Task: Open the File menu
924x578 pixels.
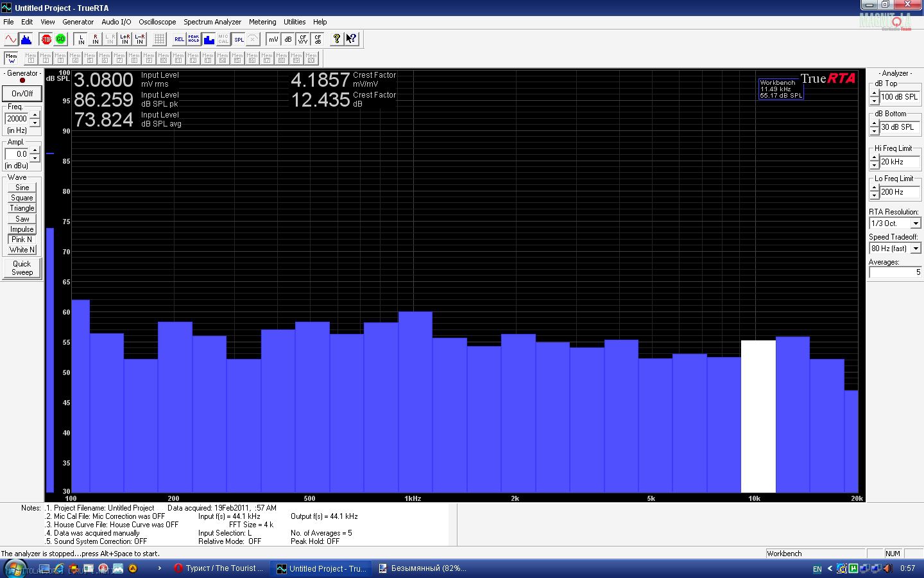Action: (x=8, y=22)
